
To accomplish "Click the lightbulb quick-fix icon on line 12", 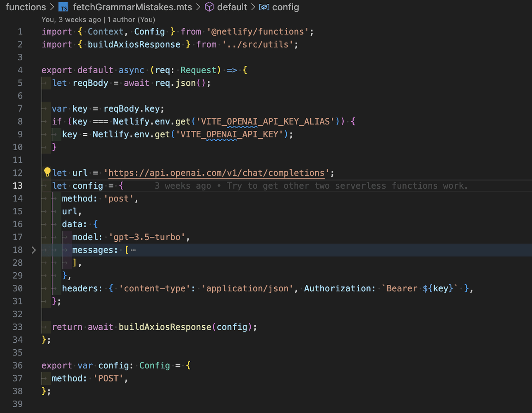I will pyautogui.click(x=47, y=172).
